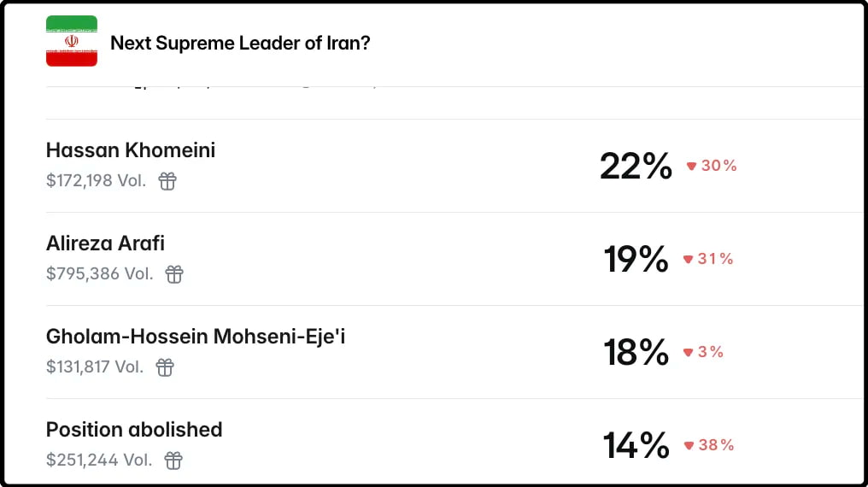Viewport: 868px width, 487px height.
Task: Click the 19% probability for Alireza Arafi
Action: pos(636,259)
